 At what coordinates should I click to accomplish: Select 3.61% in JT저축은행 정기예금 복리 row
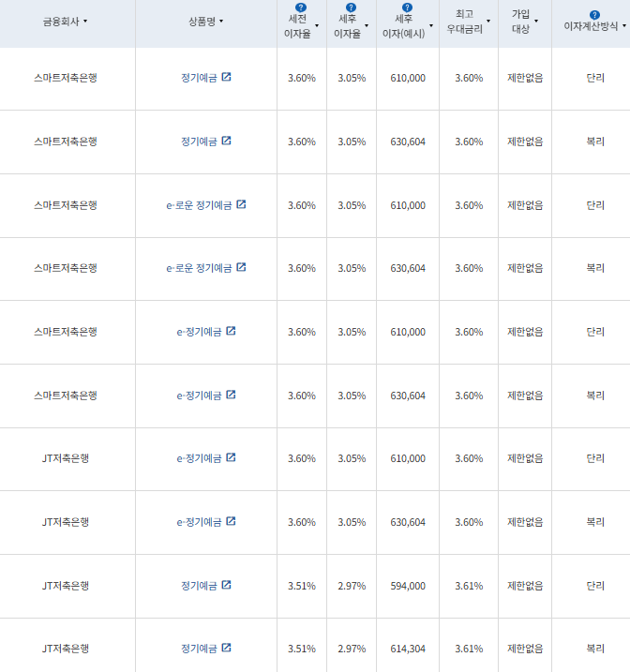pos(469,649)
